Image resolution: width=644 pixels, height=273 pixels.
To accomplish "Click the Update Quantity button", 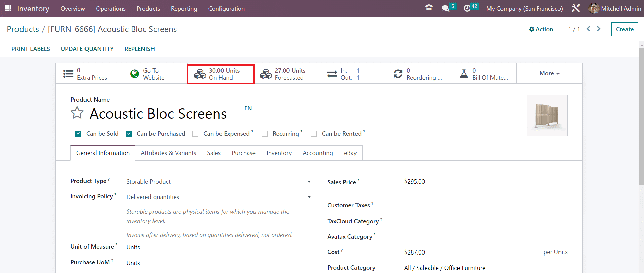I will click(x=87, y=49).
